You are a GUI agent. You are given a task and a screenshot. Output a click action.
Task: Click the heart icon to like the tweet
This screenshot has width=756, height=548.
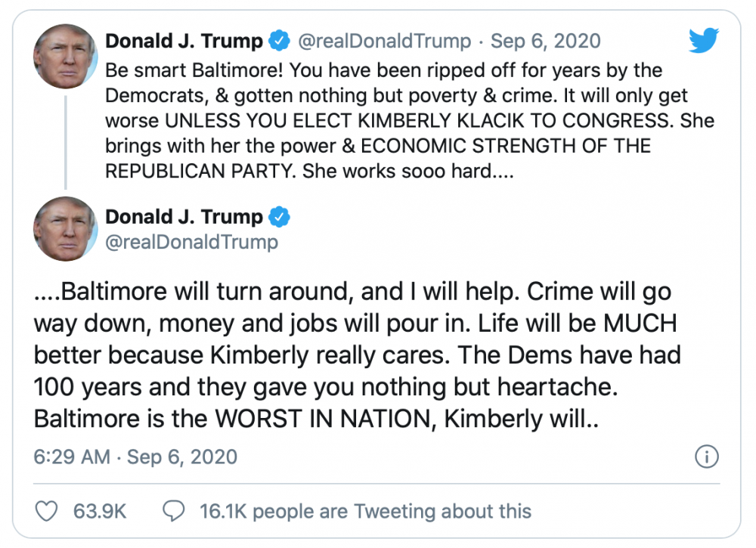click(47, 511)
